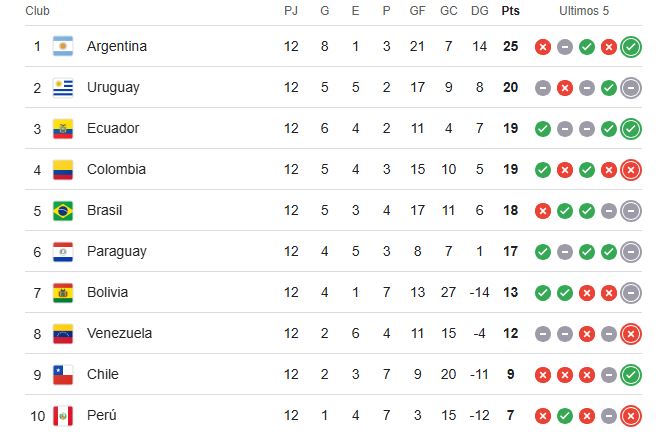Click the Bolivia flag icon
Viewport: 661px width, 441px height.
pos(63,293)
